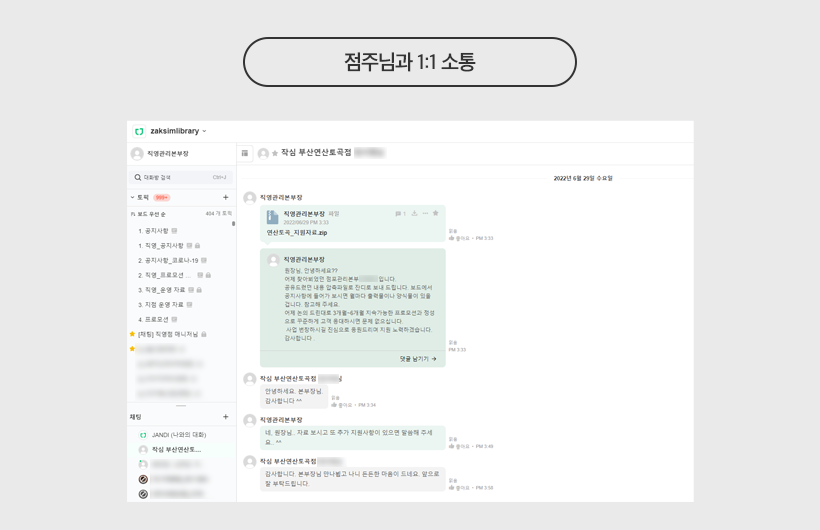Star the file message in the chat
The image size is (820, 530).
[x=436, y=213]
